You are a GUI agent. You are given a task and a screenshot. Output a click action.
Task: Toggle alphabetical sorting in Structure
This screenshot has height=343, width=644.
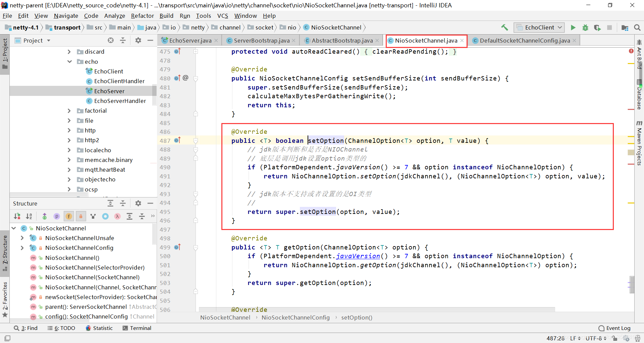[29, 216]
